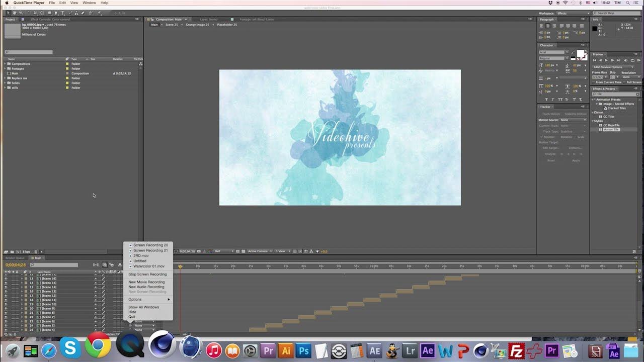
Task: Select the Selection tool in toolbar
Action: point(9,13)
